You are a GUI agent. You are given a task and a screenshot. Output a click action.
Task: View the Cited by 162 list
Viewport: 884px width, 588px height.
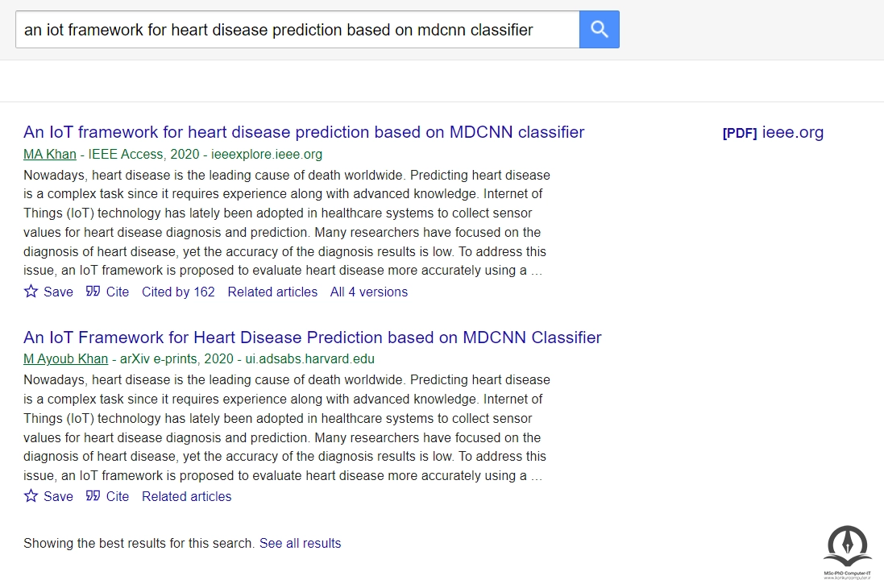tap(178, 292)
